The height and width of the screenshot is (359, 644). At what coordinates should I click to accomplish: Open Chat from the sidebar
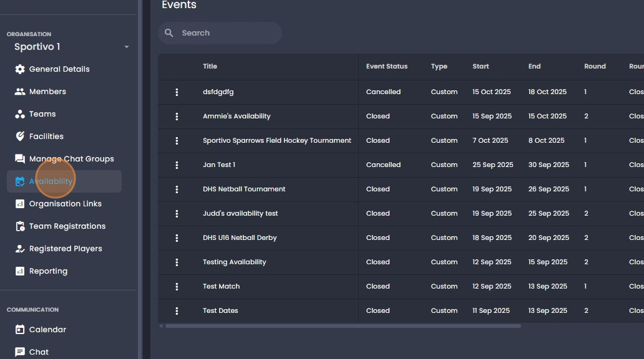[39, 352]
